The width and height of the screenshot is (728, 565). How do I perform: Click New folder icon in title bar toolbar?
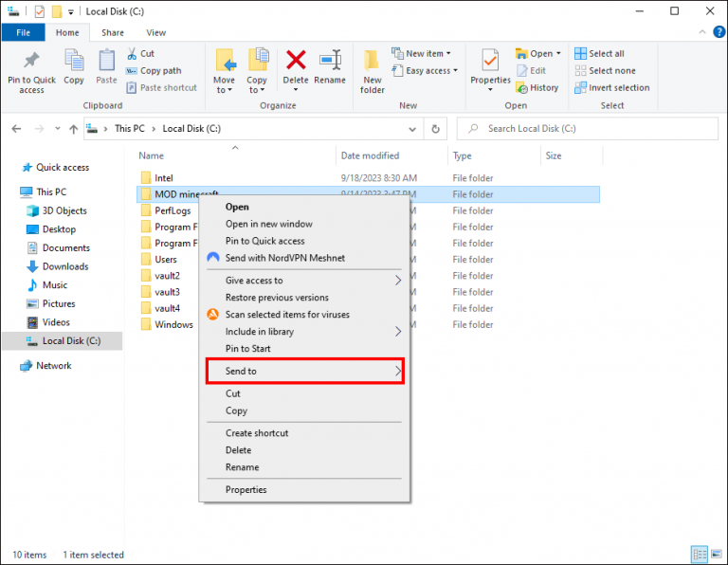57,11
